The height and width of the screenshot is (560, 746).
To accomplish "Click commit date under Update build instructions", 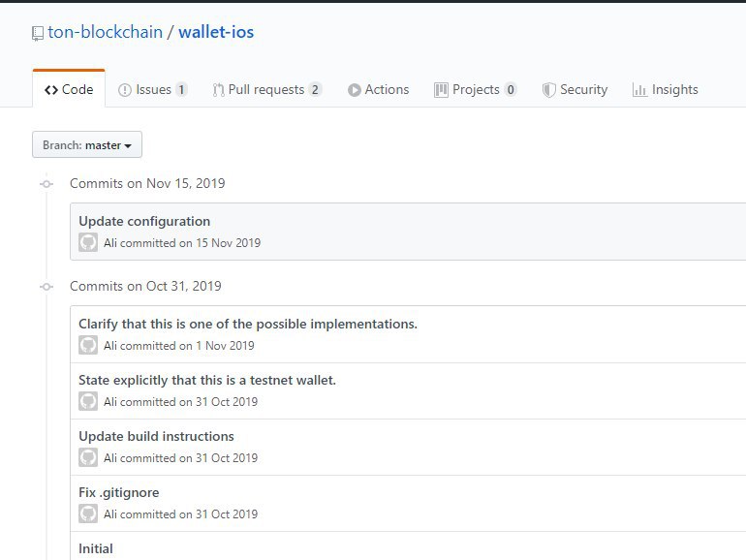I will 227,457.
